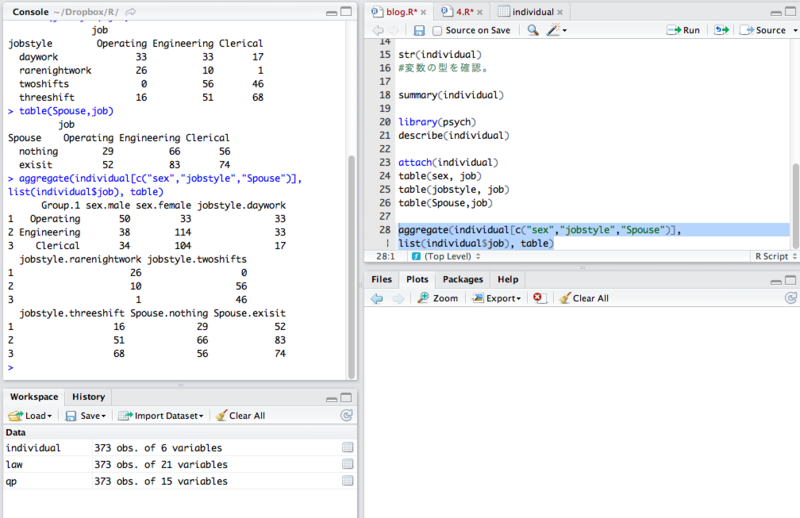Maximize the Plots pane

pyautogui.click(x=791, y=280)
